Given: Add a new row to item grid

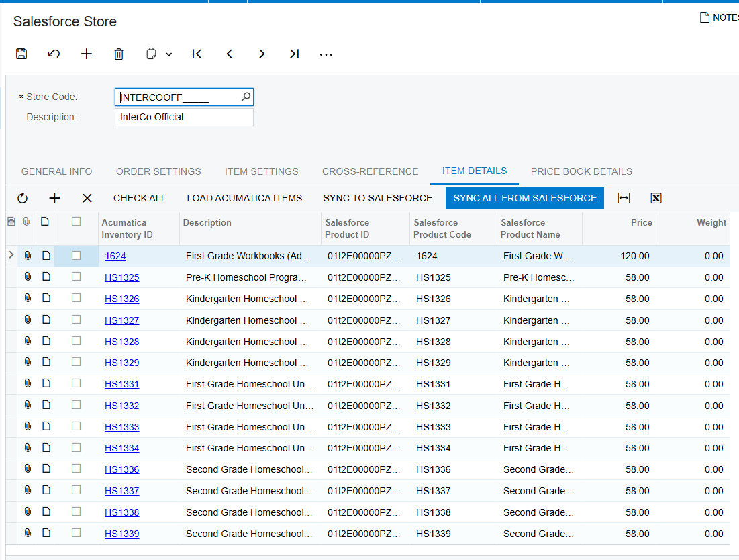Looking at the screenshot, I should coord(54,199).
